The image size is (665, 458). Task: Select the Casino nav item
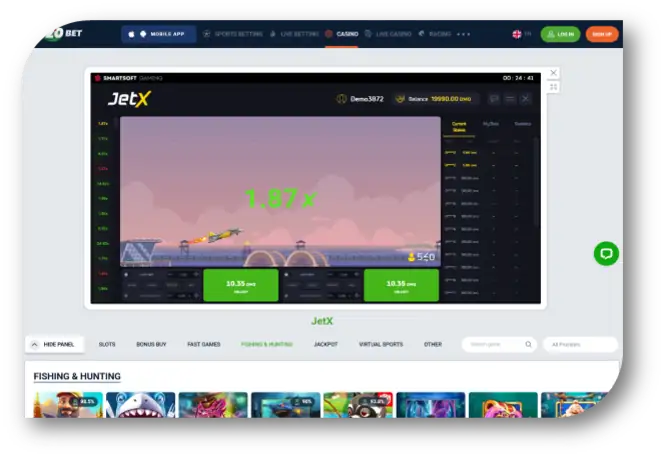(x=342, y=34)
